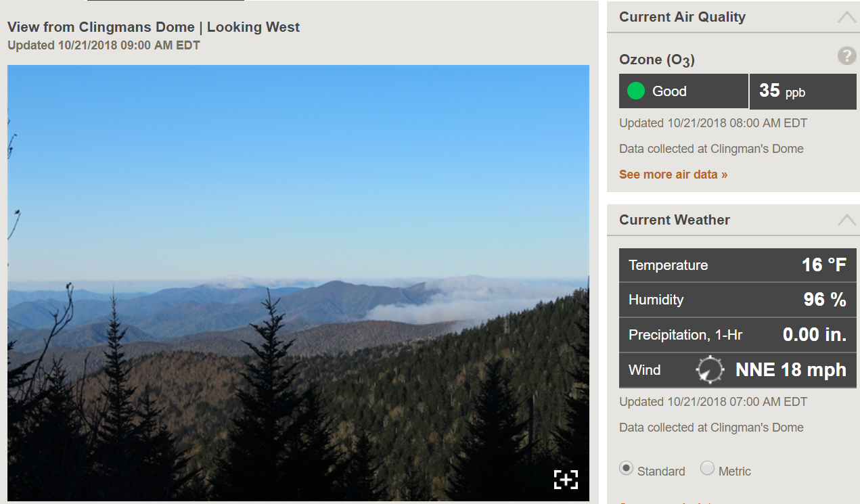The width and height of the screenshot is (860, 504).
Task: Collapse the Current Weather panel chevron
Action: click(846, 220)
